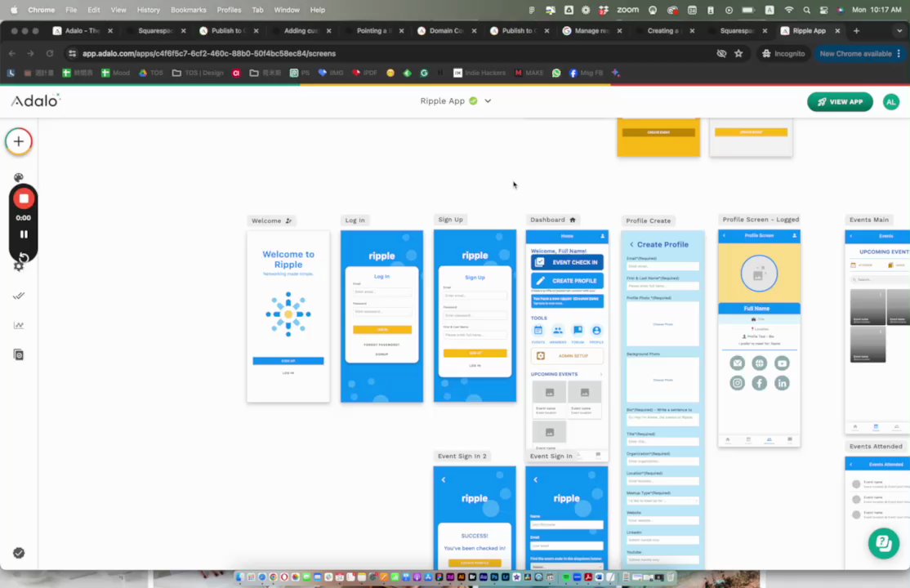This screenshot has height=588, width=910.
Task: Select the Dashboard screen label
Action: point(552,220)
